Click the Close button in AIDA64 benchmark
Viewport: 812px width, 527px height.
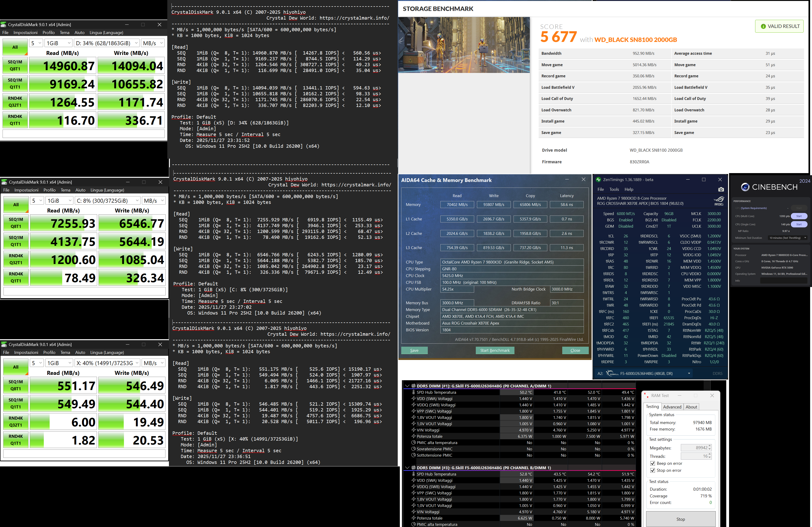click(575, 350)
